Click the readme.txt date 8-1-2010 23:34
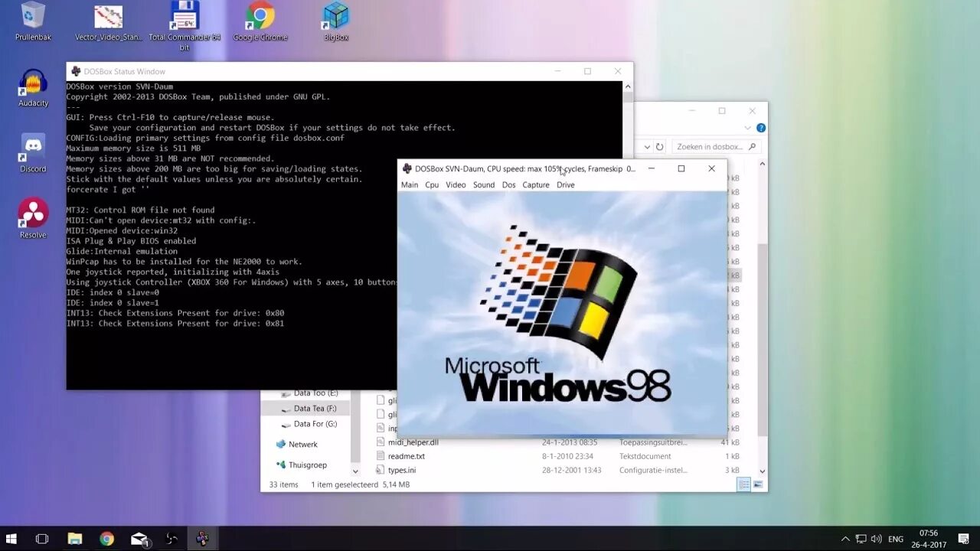The image size is (980, 551). (567, 456)
